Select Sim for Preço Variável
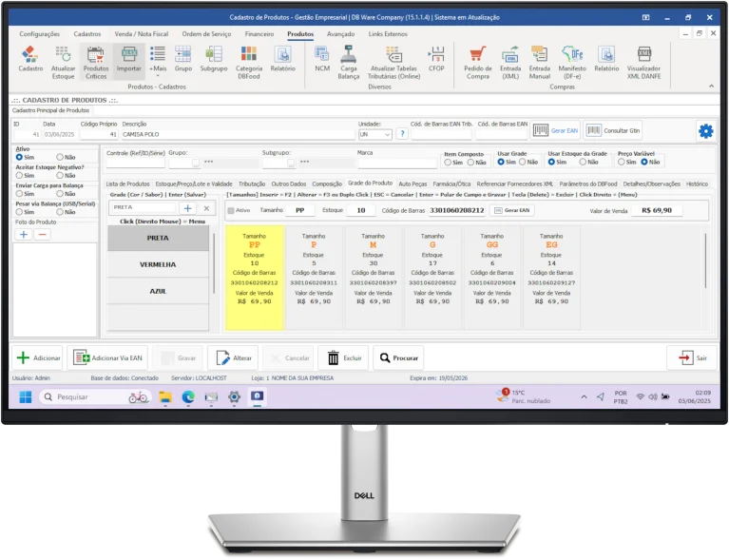 pyautogui.click(x=622, y=162)
